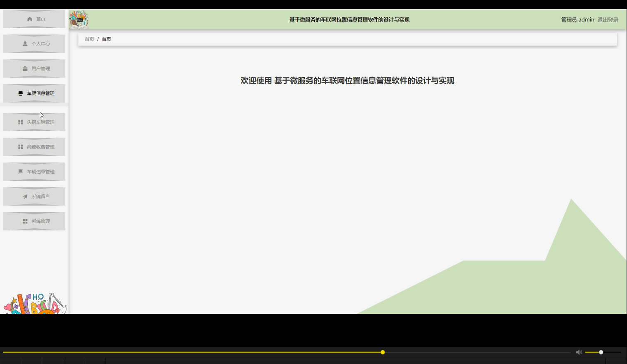Click the volume slider handle

(x=600, y=352)
